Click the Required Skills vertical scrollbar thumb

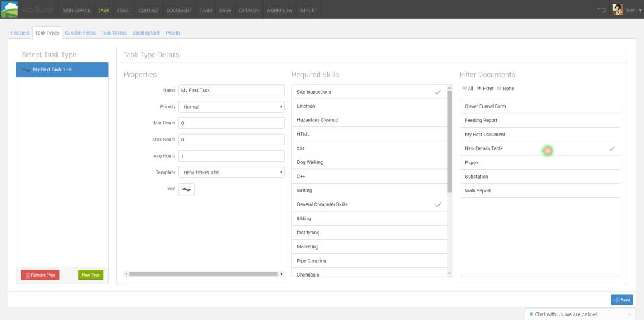(x=450, y=141)
